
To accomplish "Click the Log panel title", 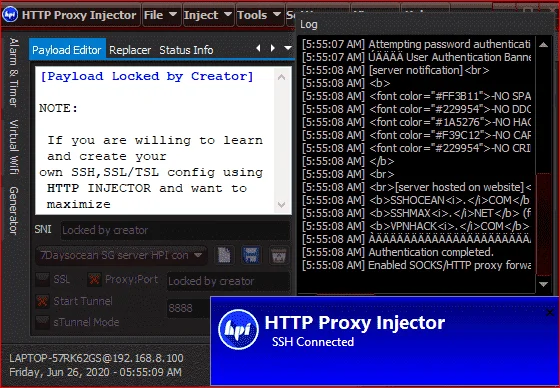I will point(309,24).
